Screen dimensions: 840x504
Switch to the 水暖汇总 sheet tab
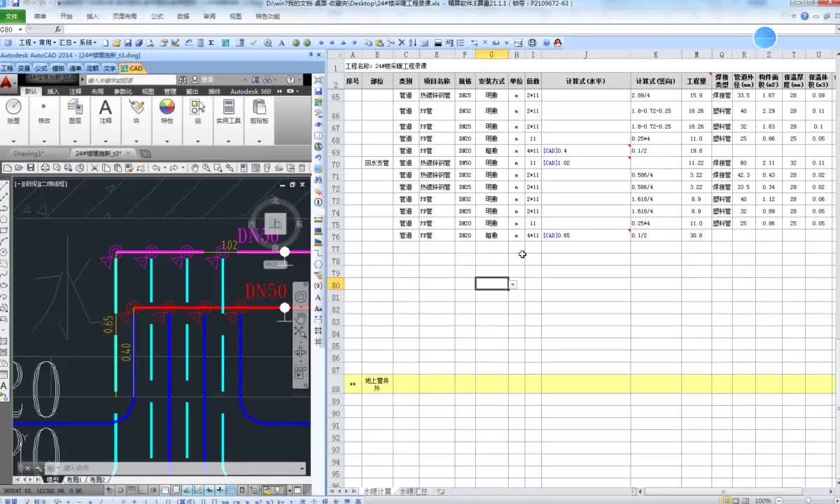coord(414,491)
